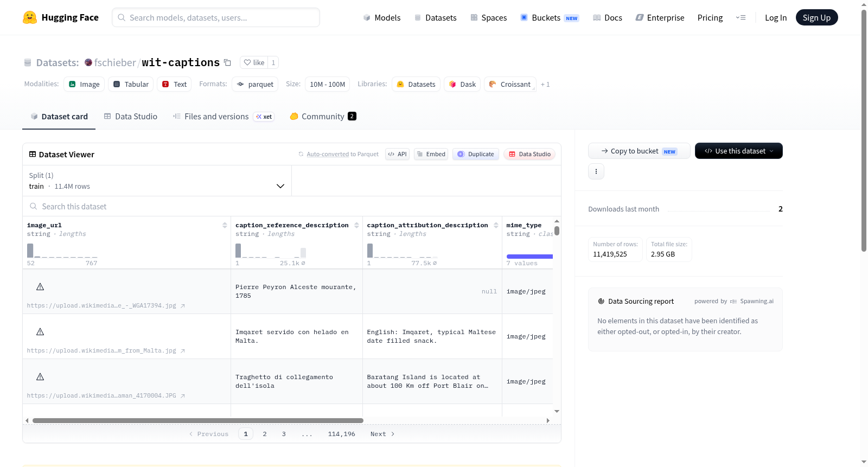Expand the Split train dropdown
Viewport: 868px width, 467px height.
tap(157, 181)
